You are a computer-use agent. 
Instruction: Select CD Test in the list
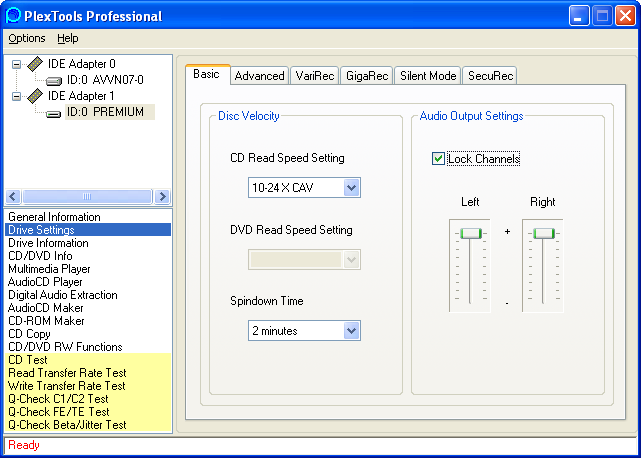point(88,360)
